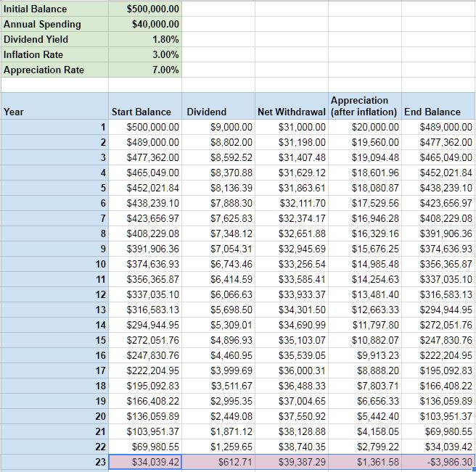Click the "Initial Balance" label cell

[54, 9]
